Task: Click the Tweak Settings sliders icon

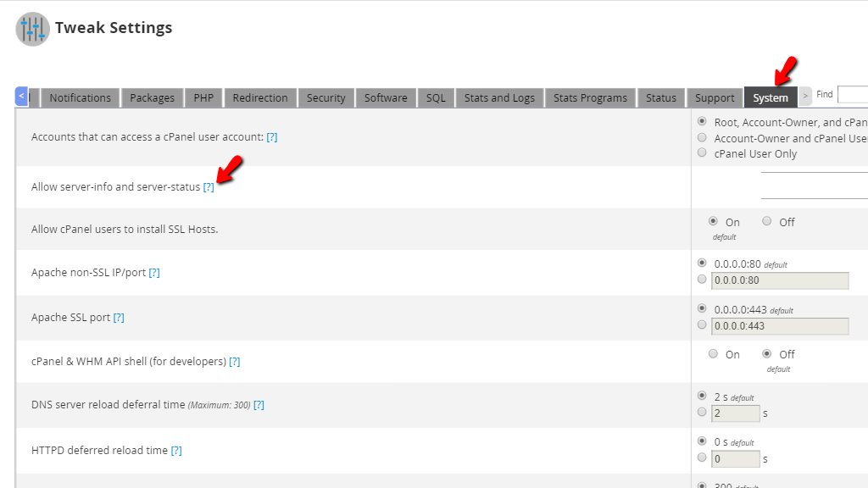Action: tap(33, 30)
